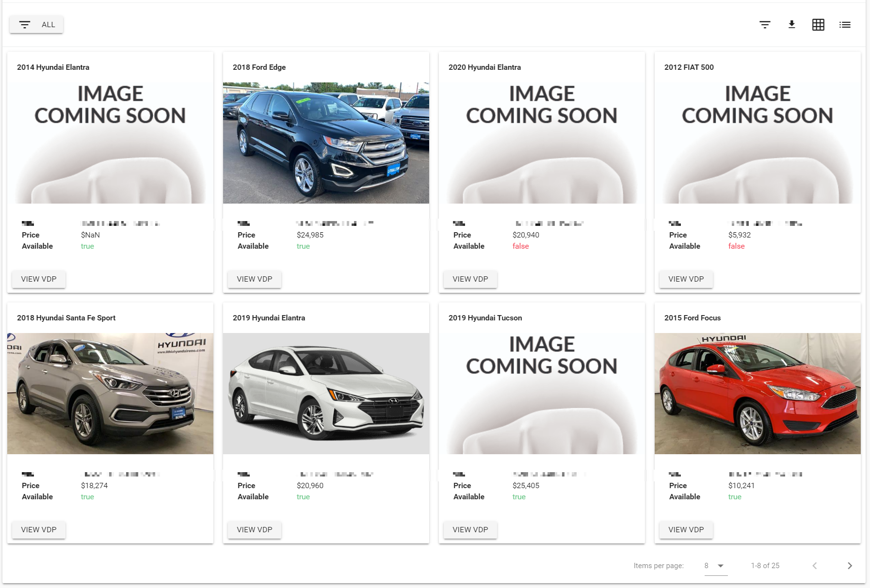View VDP for 2014 Hyundai Elantra
The height and width of the screenshot is (588, 870).
point(39,279)
